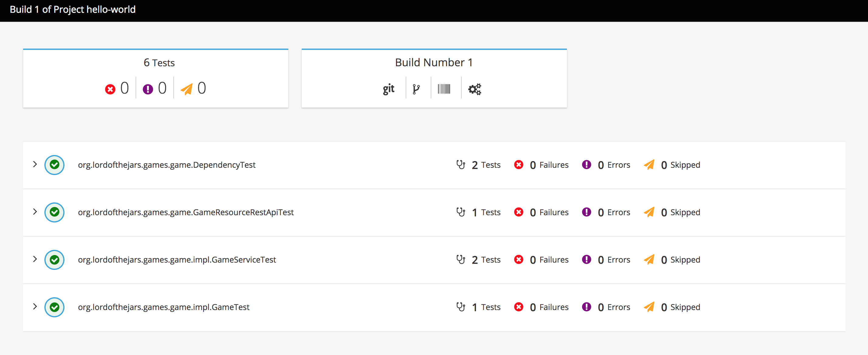Image resolution: width=868 pixels, height=355 pixels.
Task: Open org.lordofthejars.games.game.GameResourceRestApiTest suite name
Action: click(x=186, y=212)
